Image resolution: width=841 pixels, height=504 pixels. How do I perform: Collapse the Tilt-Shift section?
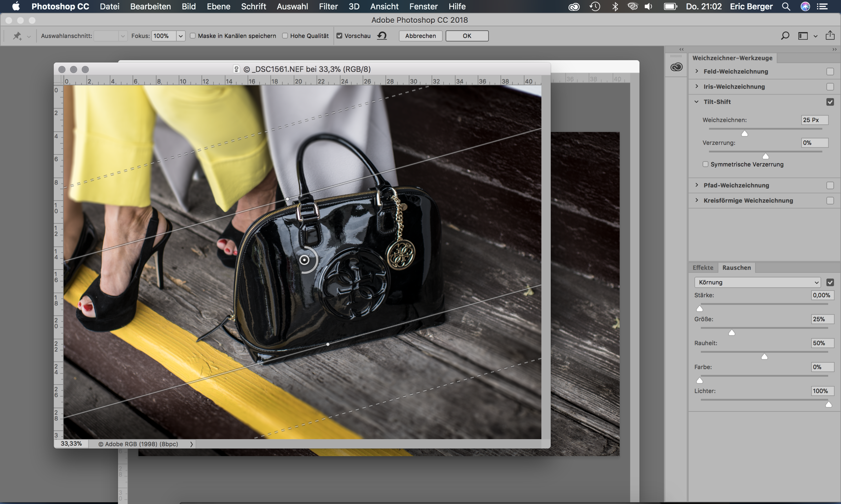point(697,102)
